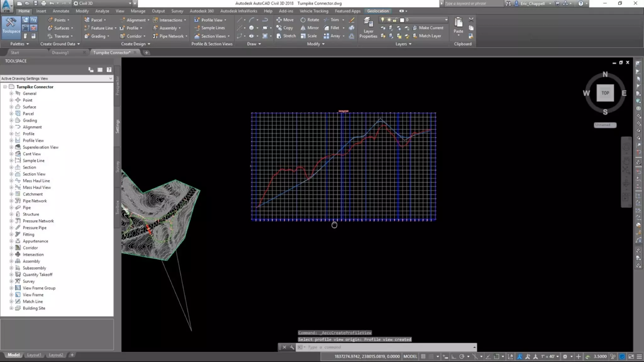This screenshot has width=644, height=362.
Task: Toggle polar tracking in status bar
Action: click(462, 356)
